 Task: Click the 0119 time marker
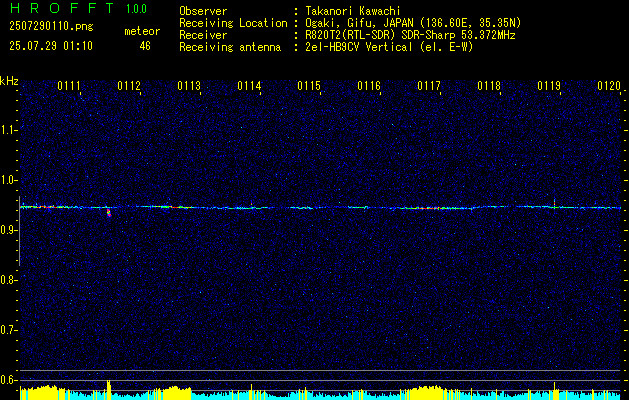pos(549,86)
